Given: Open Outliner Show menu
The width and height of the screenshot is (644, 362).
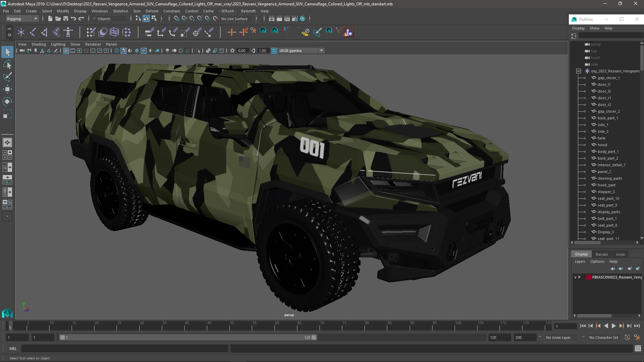Looking at the screenshot, I should tap(594, 28).
